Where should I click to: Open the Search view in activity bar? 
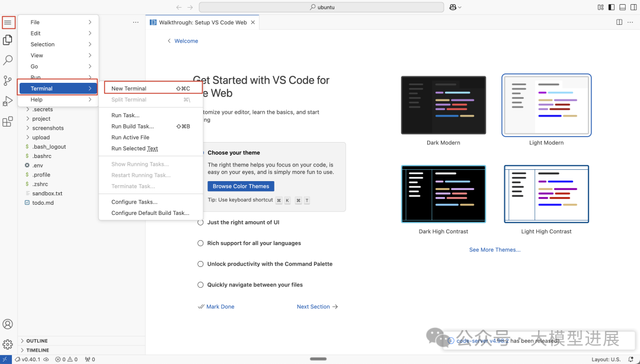point(8,60)
